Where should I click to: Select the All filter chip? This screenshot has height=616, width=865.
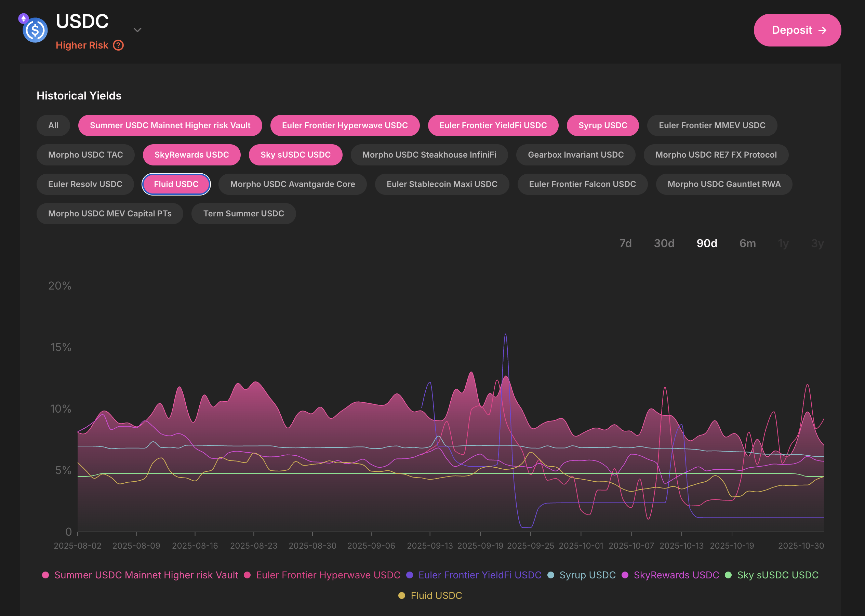tap(53, 125)
